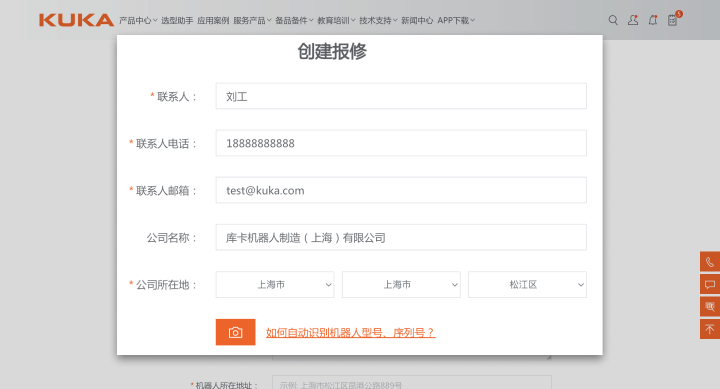This screenshot has height=389, width=720.
Task: Open the district dropdown showing 松江区
Action: 527,284
